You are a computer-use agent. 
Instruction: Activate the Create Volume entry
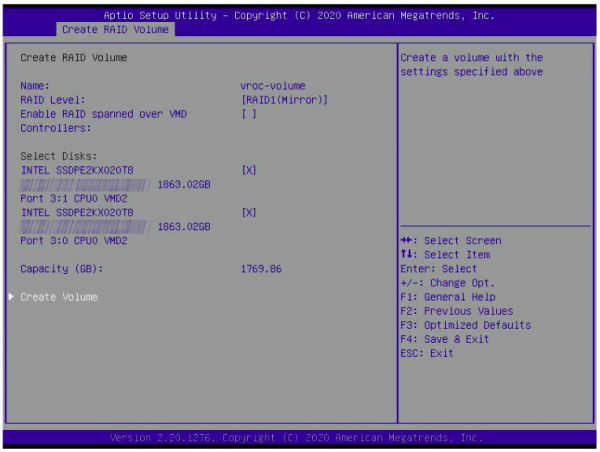click(59, 297)
